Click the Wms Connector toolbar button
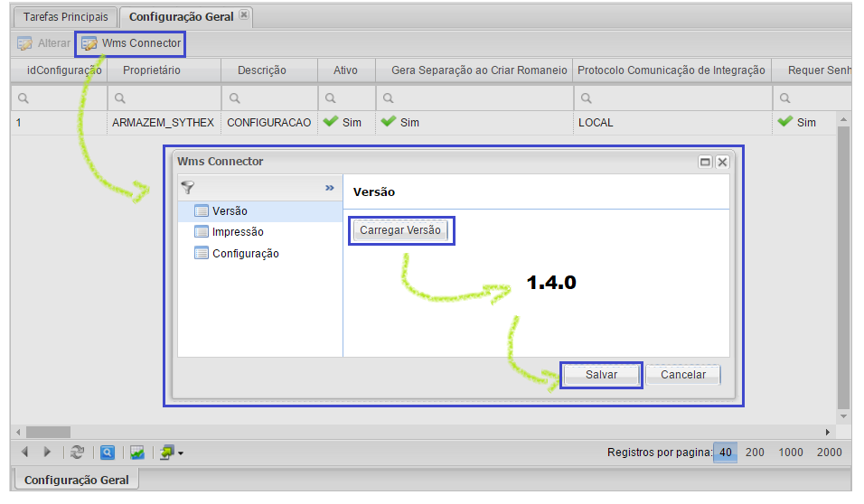The height and width of the screenshot is (504, 864). click(131, 43)
